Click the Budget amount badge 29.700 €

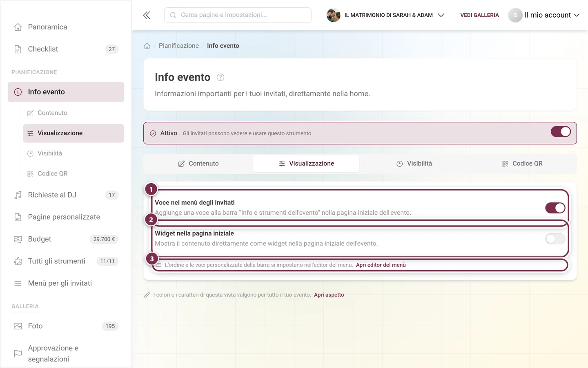(x=104, y=239)
